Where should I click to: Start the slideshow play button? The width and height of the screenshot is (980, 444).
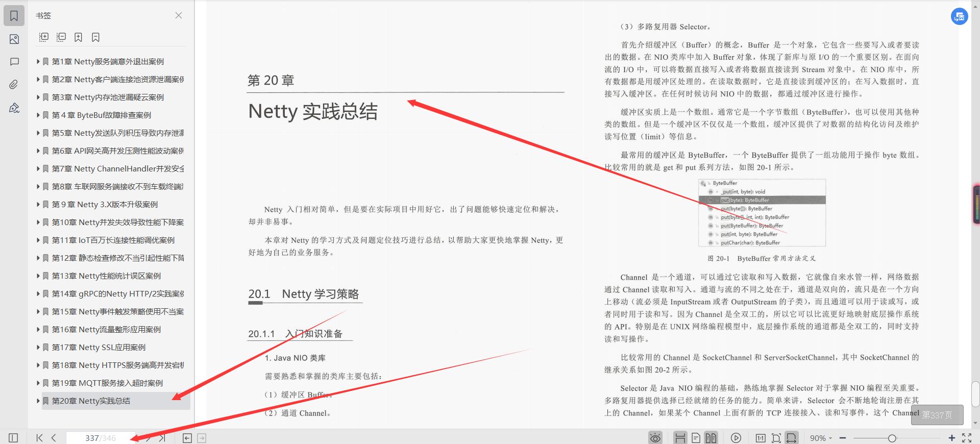pyautogui.click(x=736, y=438)
